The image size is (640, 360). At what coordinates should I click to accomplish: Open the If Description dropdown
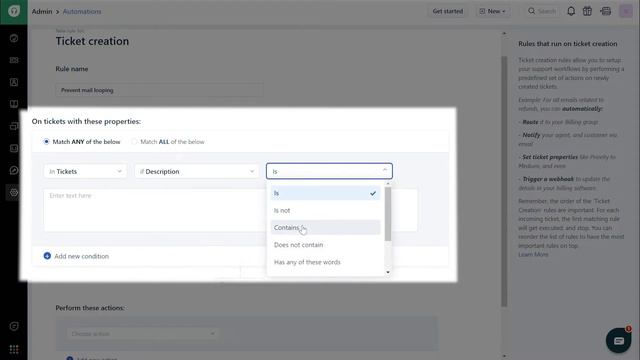(196, 171)
